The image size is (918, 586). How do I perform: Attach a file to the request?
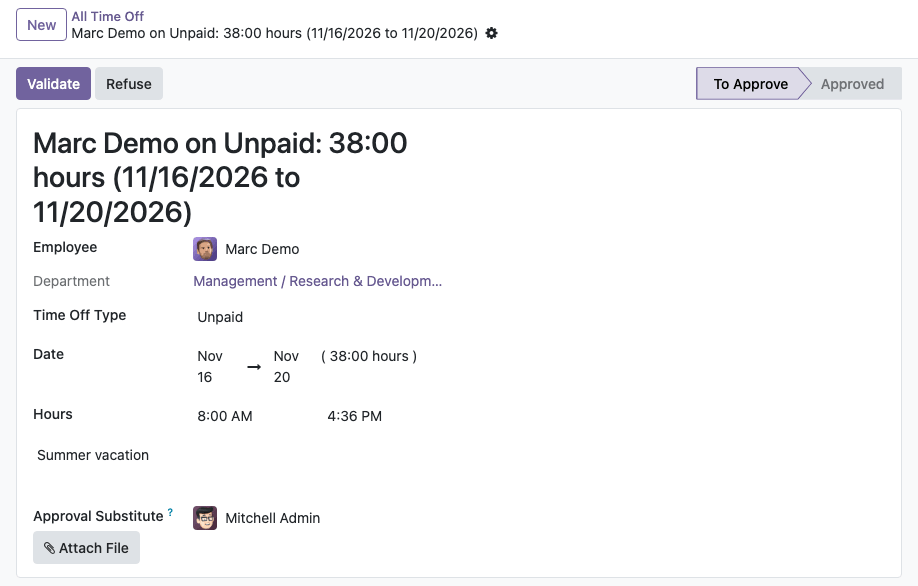click(x=87, y=548)
